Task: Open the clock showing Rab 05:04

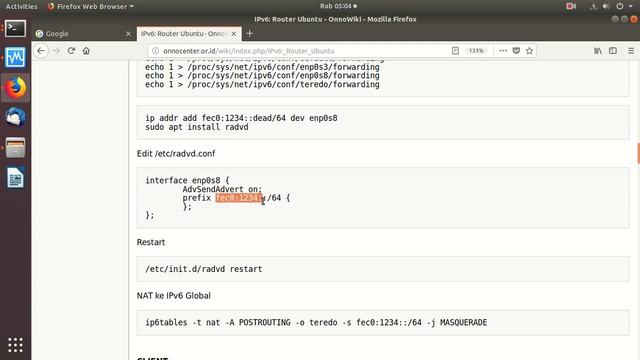Action: (338, 6)
